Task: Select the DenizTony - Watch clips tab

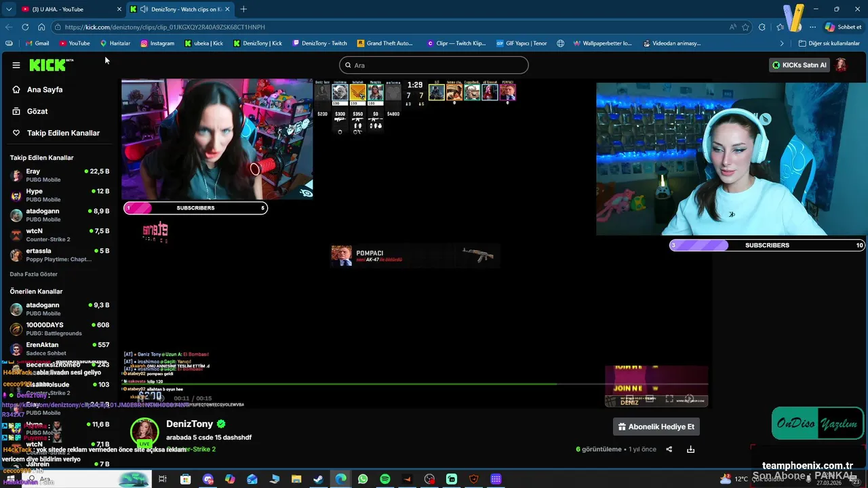Action: 179,9
